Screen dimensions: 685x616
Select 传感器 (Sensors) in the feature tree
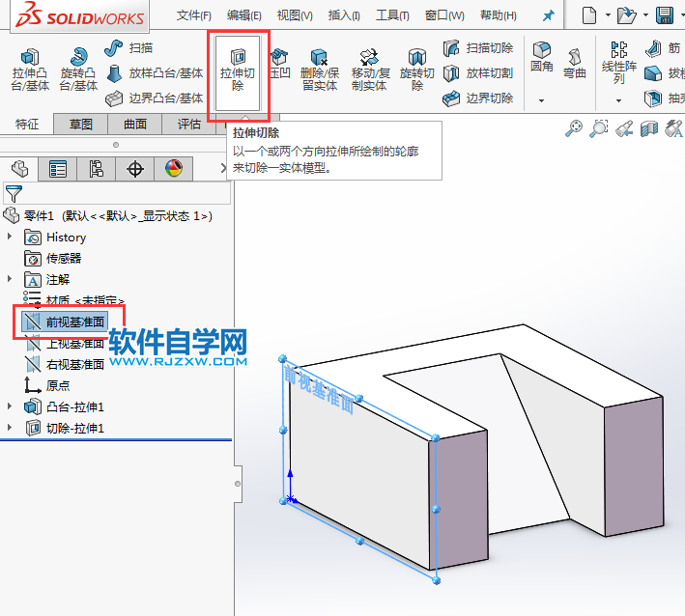pyautogui.click(x=53, y=259)
